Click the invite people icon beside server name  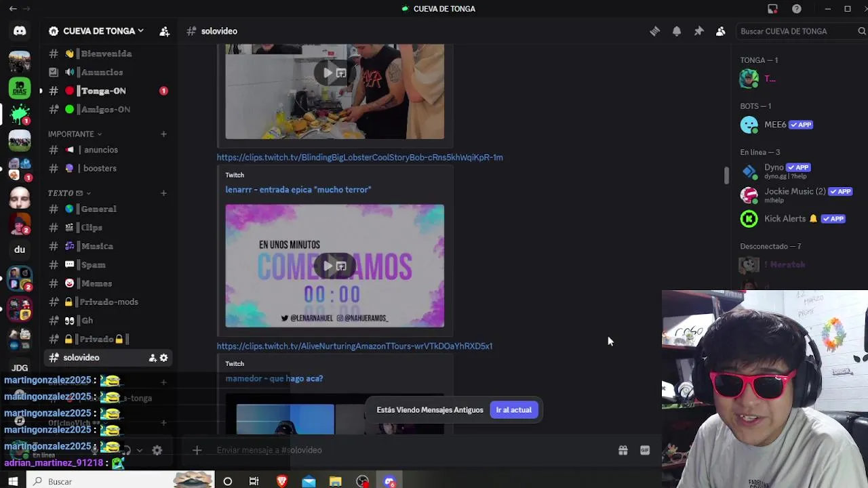point(164,31)
